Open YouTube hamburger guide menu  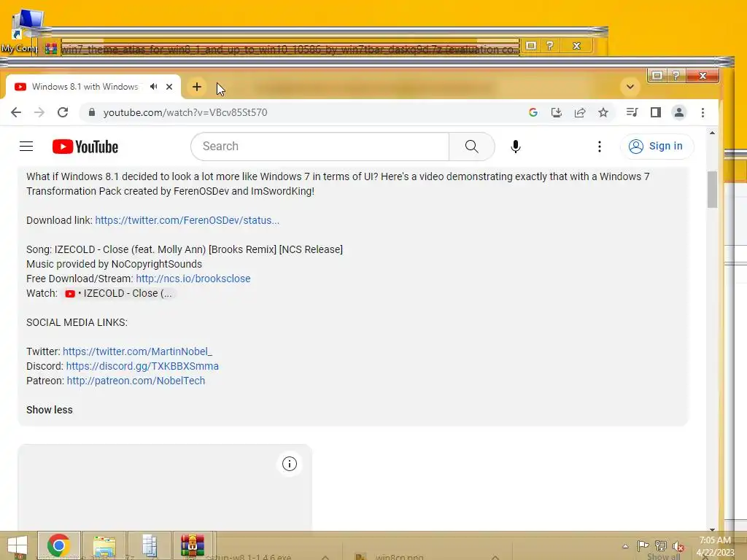(x=26, y=146)
